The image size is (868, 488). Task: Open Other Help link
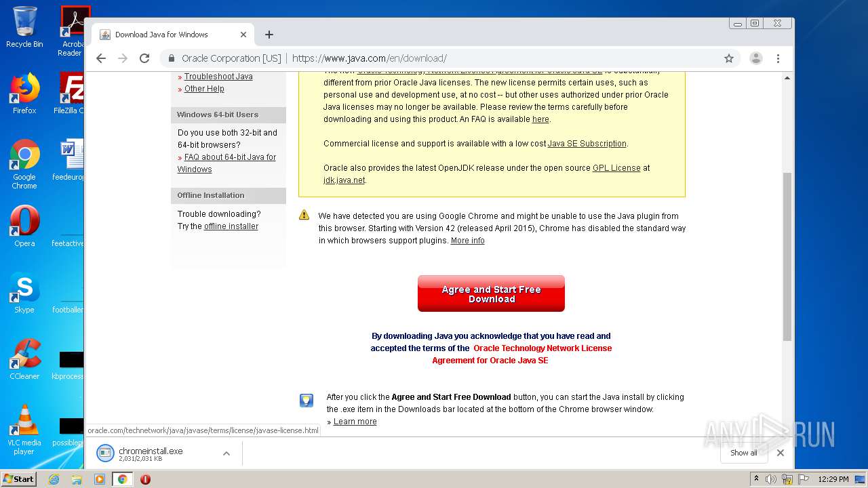tap(204, 89)
